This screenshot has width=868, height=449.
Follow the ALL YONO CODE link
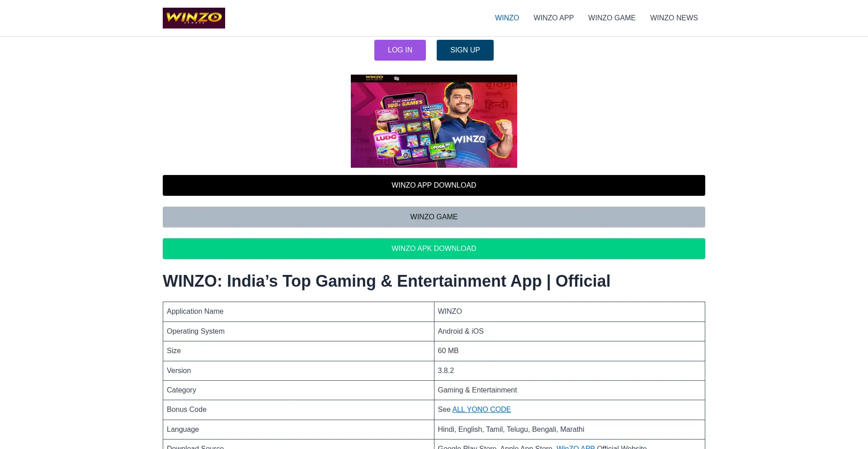pos(481,410)
